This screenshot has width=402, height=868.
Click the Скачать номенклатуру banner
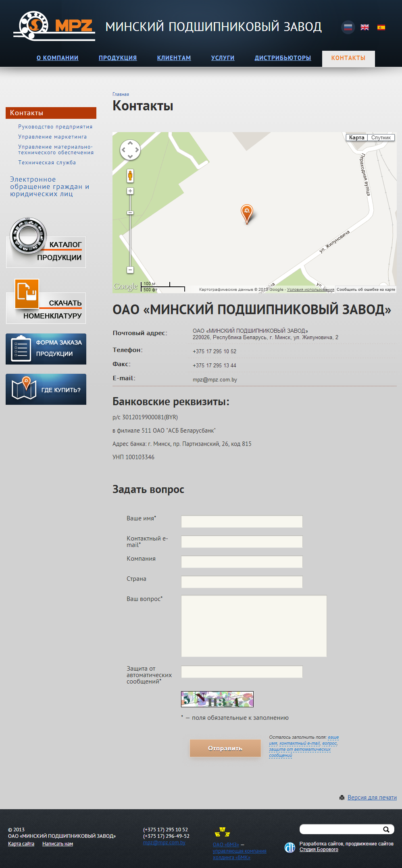pos(46,302)
